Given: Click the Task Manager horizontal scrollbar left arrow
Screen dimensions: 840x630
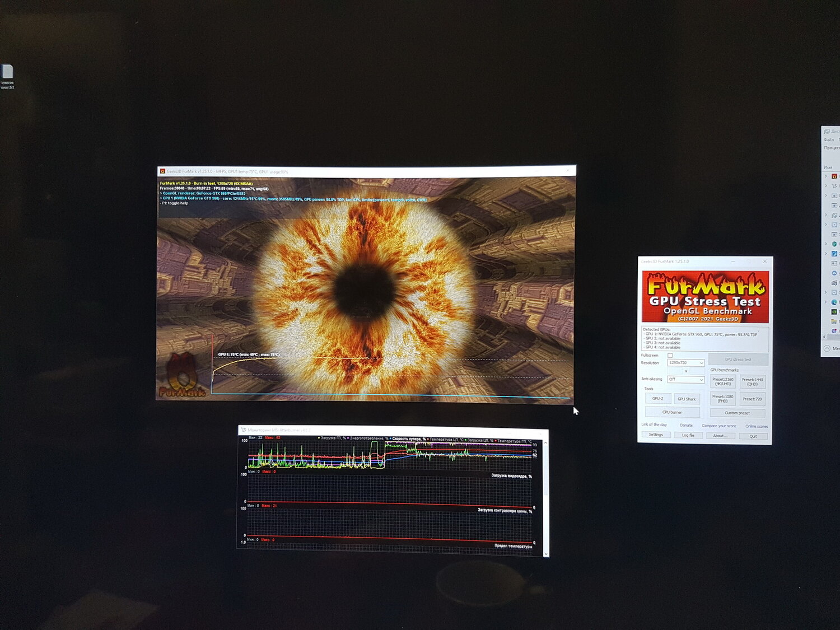Looking at the screenshot, I should pos(824,337).
